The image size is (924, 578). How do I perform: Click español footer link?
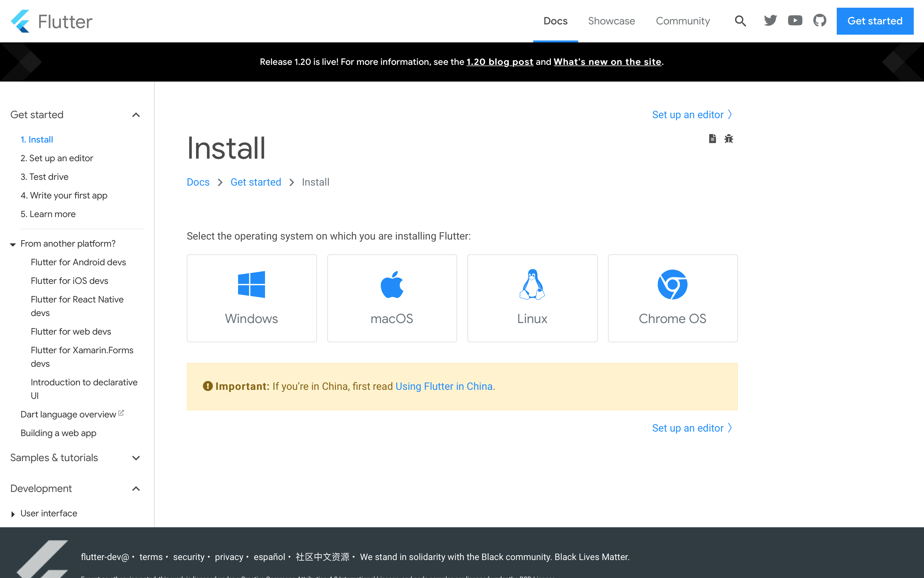[x=269, y=557]
